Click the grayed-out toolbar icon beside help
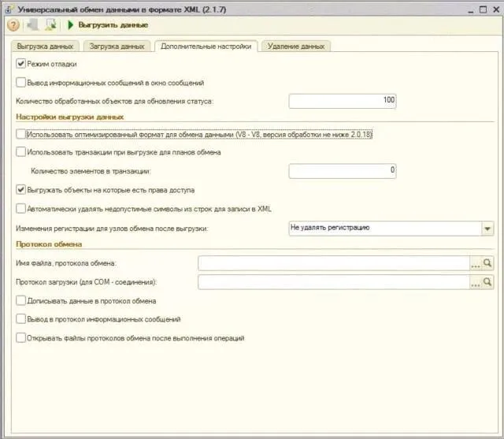504x439 pixels. pyautogui.click(x=32, y=25)
